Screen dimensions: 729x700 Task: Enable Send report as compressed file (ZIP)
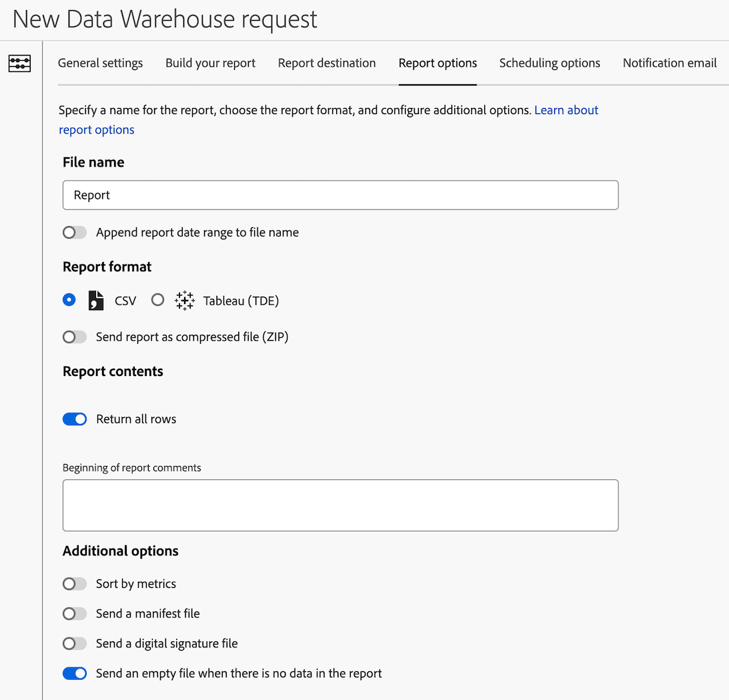74,337
